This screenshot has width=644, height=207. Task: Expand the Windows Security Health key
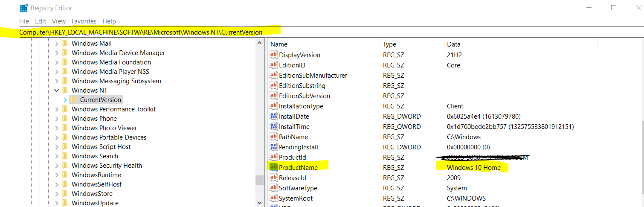[57, 165]
